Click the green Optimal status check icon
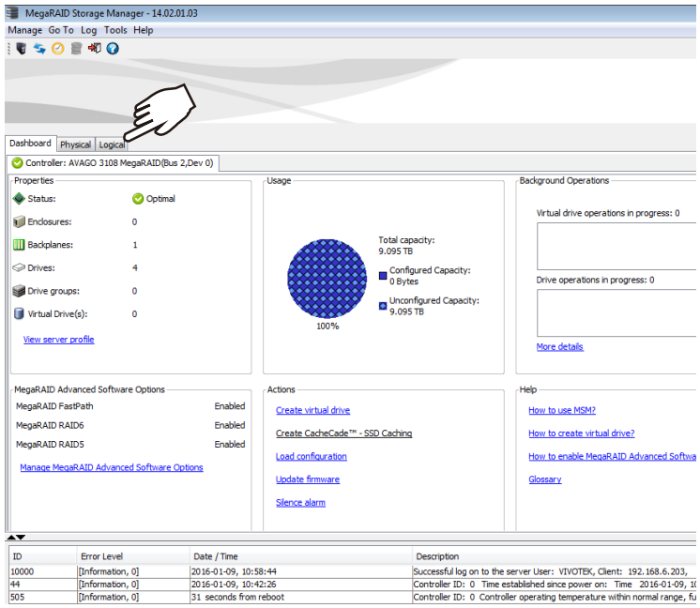700x608 pixels. tap(138, 199)
